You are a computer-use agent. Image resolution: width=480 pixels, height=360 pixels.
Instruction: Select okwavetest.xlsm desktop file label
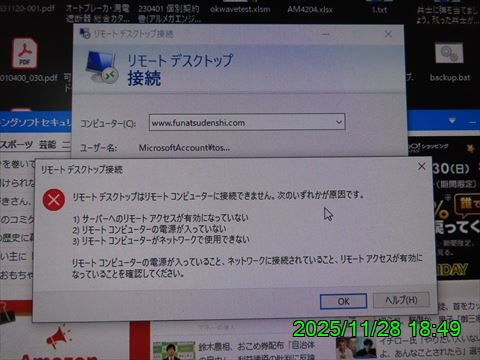[x=240, y=9]
